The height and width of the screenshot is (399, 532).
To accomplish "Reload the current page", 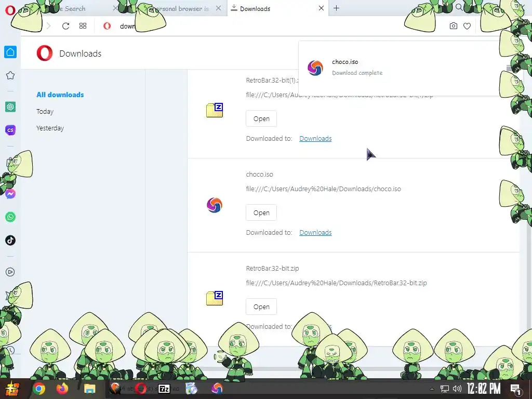I will point(66,26).
